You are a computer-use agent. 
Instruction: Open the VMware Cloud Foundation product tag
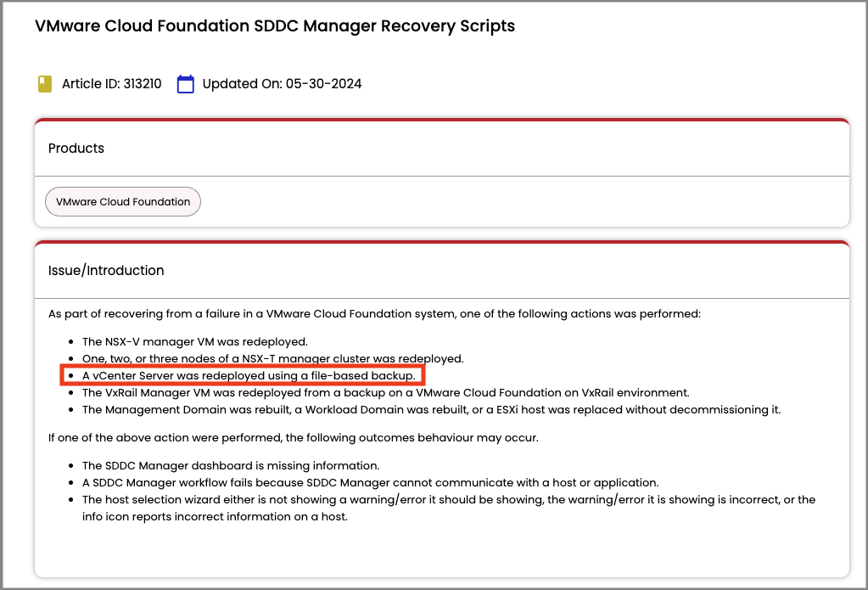[x=123, y=202]
